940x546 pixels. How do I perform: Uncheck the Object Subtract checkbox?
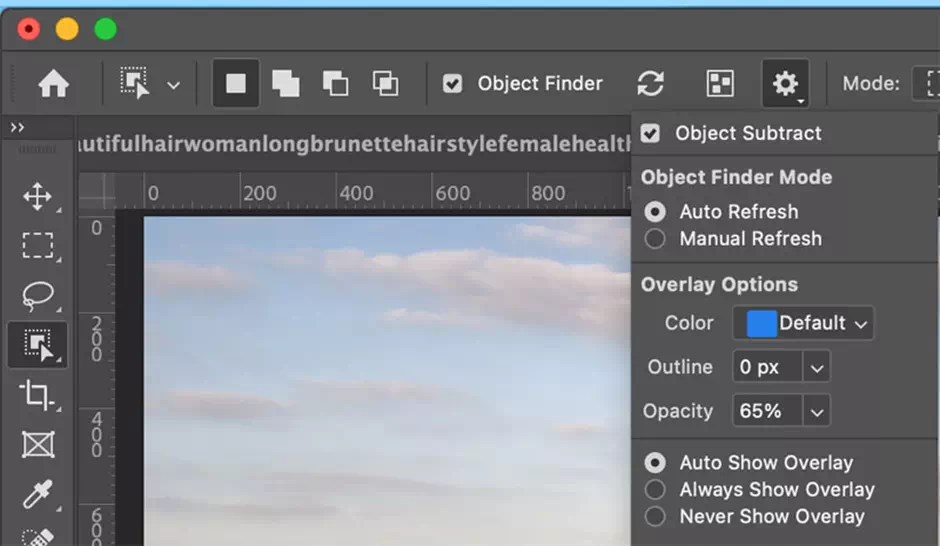[650, 133]
